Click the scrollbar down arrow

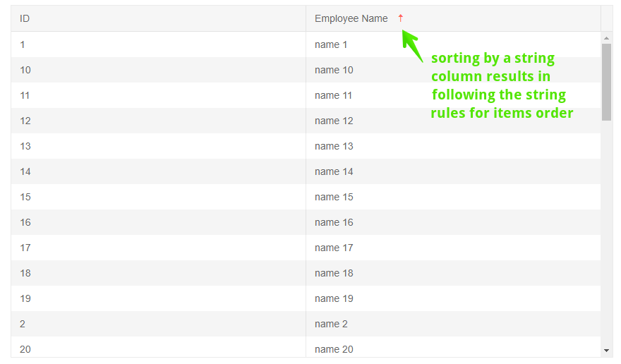[x=606, y=350]
